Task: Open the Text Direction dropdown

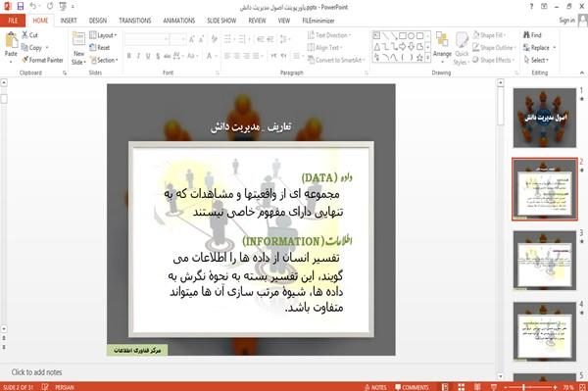Action: point(329,35)
